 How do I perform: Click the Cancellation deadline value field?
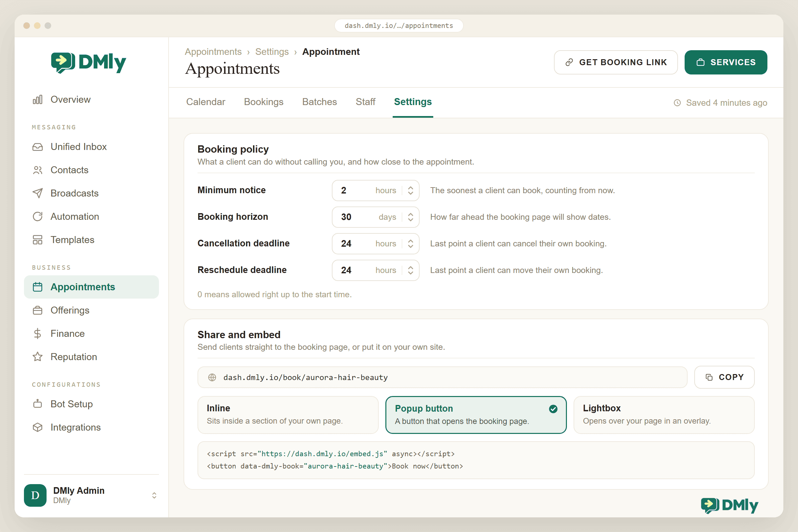pos(376,244)
